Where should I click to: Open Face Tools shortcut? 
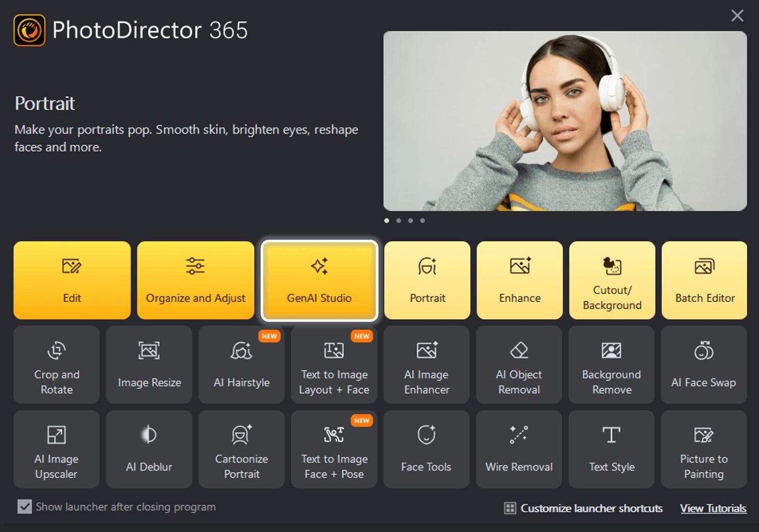click(x=426, y=449)
